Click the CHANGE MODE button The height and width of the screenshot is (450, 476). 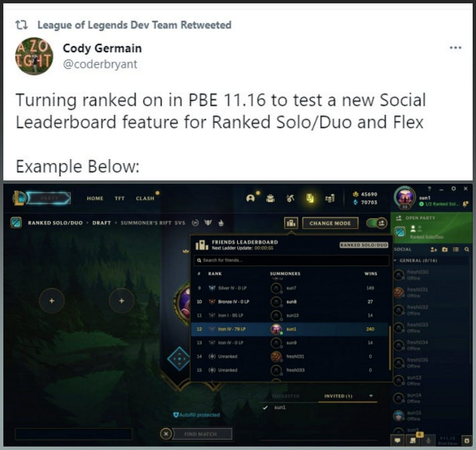click(x=330, y=223)
